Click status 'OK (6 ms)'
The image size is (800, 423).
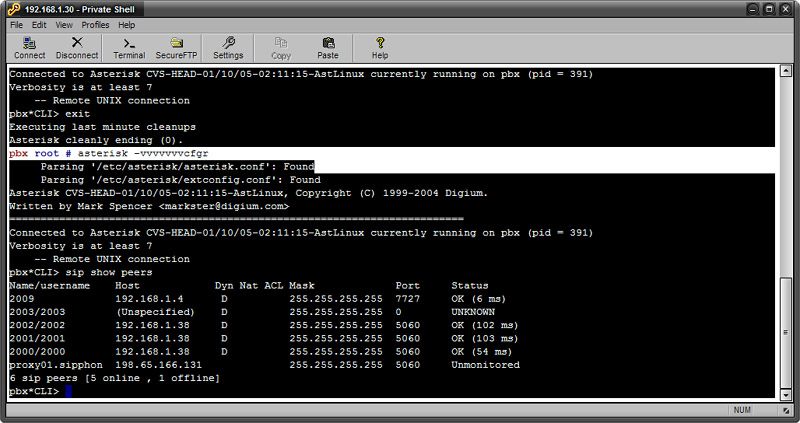tap(479, 299)
